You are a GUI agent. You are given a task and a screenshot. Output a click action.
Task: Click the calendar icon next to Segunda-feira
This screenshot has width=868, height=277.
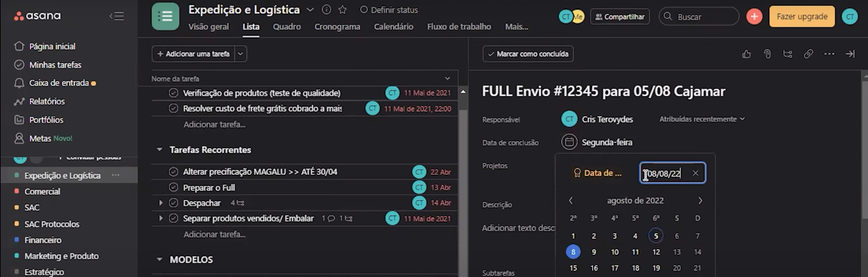coord(569,142)
